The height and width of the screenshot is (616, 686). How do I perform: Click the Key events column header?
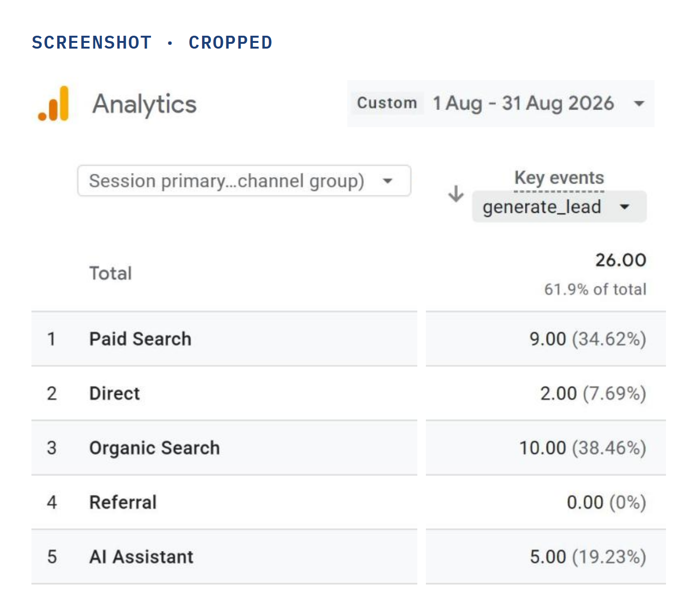pos(559,178)
